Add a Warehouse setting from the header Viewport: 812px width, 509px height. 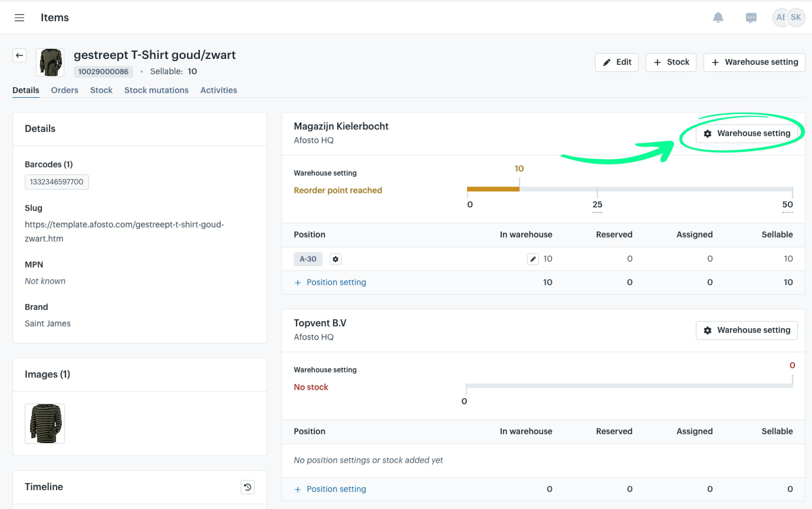click(754, 62)
